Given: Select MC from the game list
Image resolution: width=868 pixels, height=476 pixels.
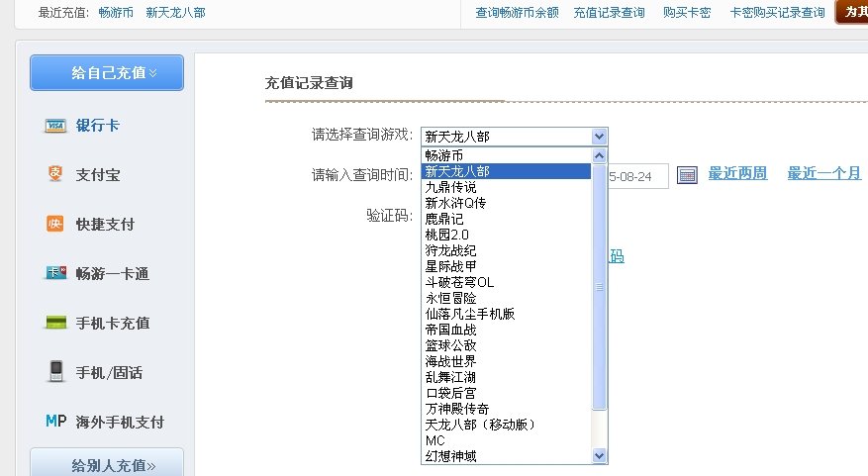Looking at the screenshot, I should coord(506,440).
